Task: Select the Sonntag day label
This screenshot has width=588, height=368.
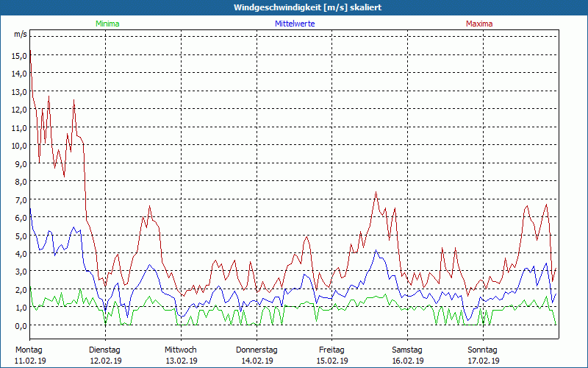Action: pos(483,350)
